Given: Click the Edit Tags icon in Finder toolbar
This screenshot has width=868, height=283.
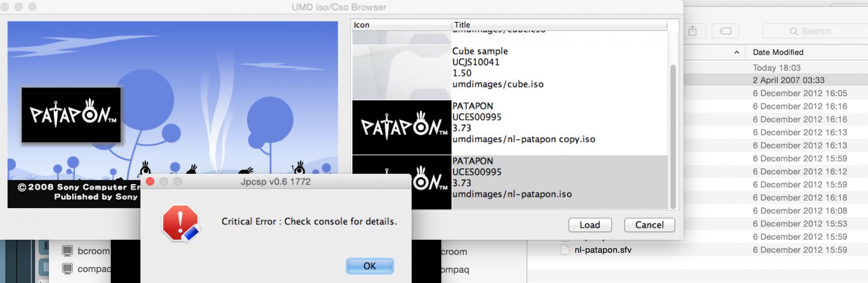Looking at the screenshot, I should click(x=726, y=31).
